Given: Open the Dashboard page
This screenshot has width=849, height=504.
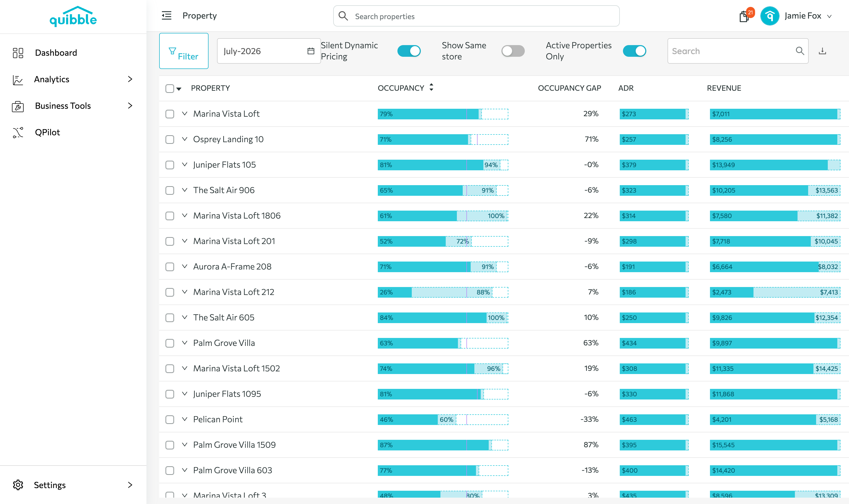Looking at the screenshot, I should click(x=56, y=53).
